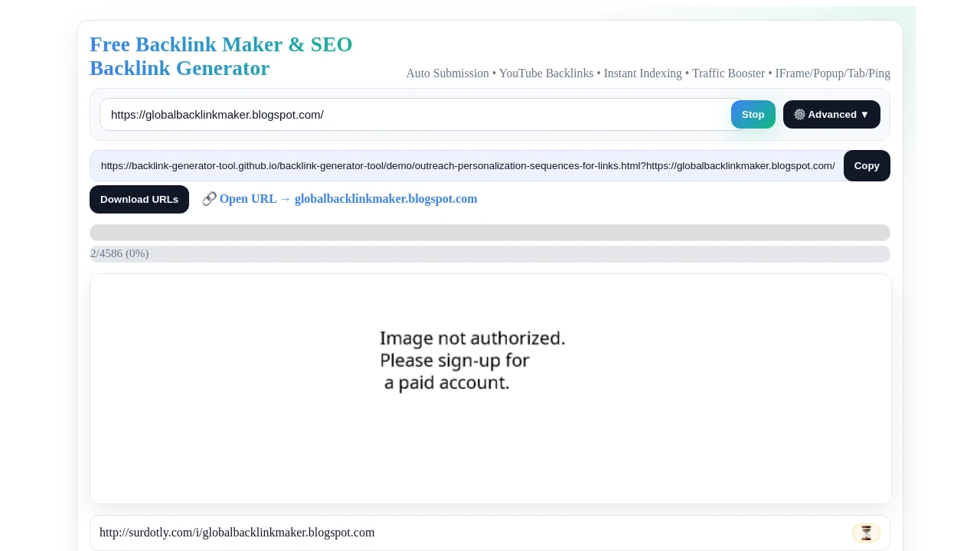Select the generated backlink URL text
The width and height of the screenshot is (980, 551).
(468, 165)
